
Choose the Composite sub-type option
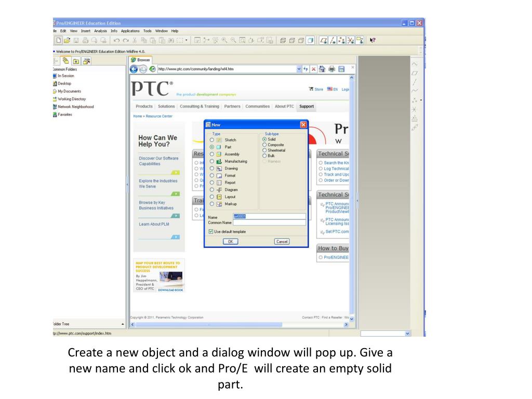pos(264,144)
